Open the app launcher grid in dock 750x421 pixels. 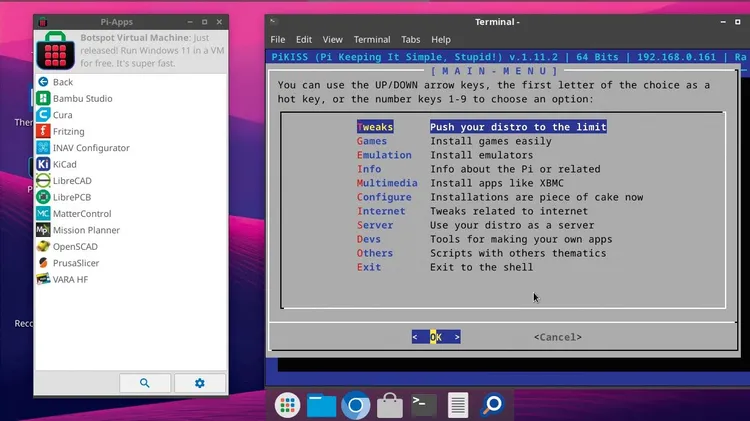coord(288,405)
